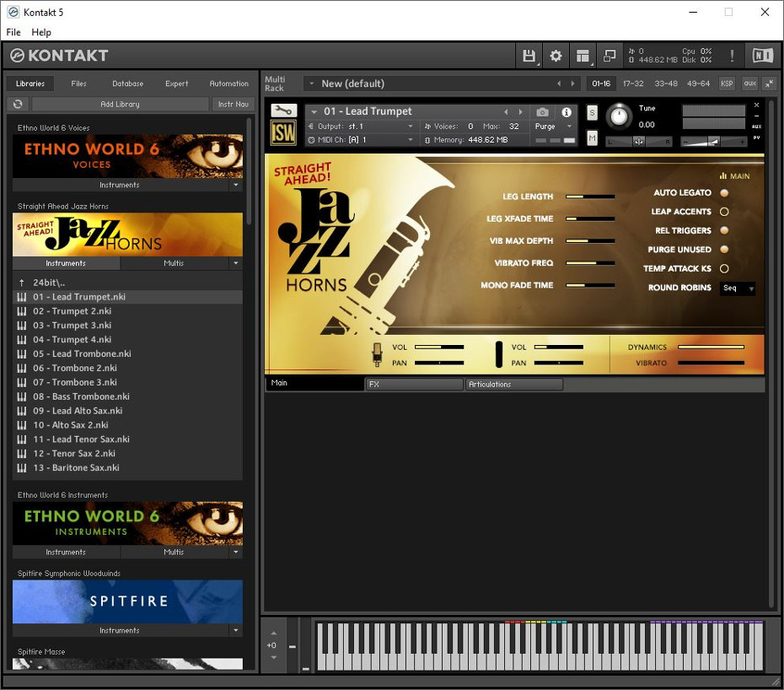Adjust the LEG LENGTH slider

click(x=590, y=197)
